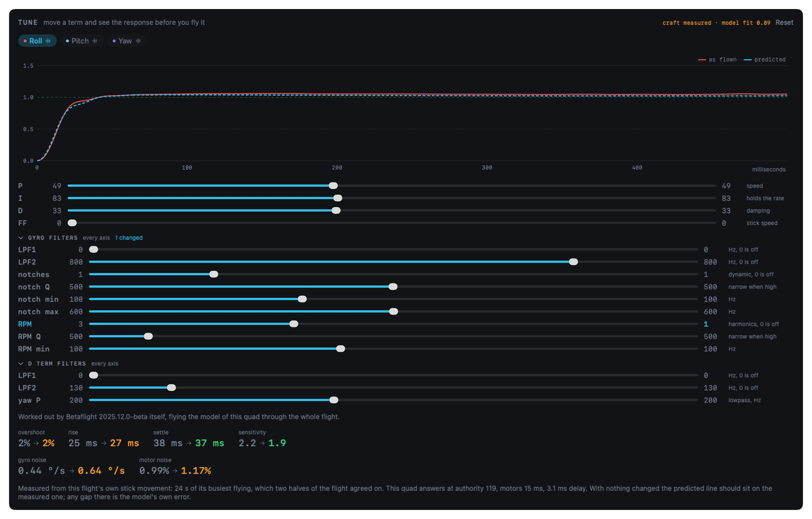The height and width of the screenshot is (519, 812).
Task: Click the '1 changed' indicator
Action: (x=129, y=238)
